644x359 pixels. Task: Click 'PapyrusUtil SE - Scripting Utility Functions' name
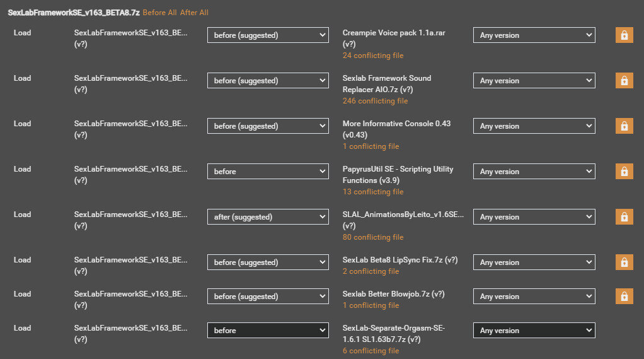tap(398, 175)
